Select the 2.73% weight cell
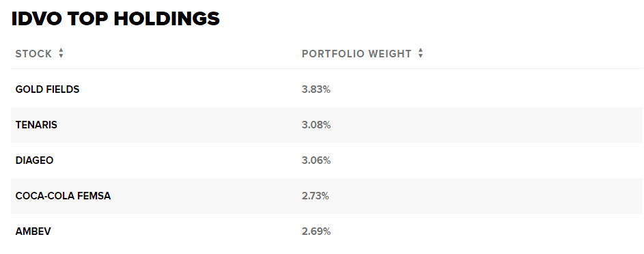 pyautogui.click(x=316, y=196)
